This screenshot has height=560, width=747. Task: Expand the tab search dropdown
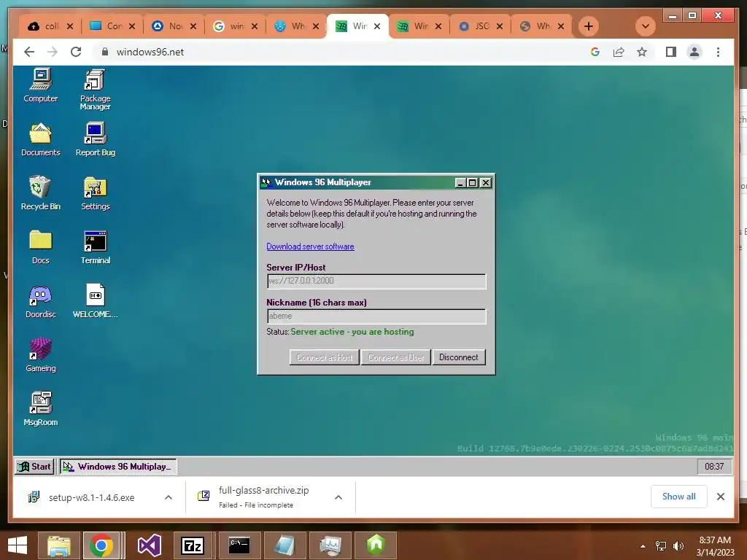coord(646,26)
